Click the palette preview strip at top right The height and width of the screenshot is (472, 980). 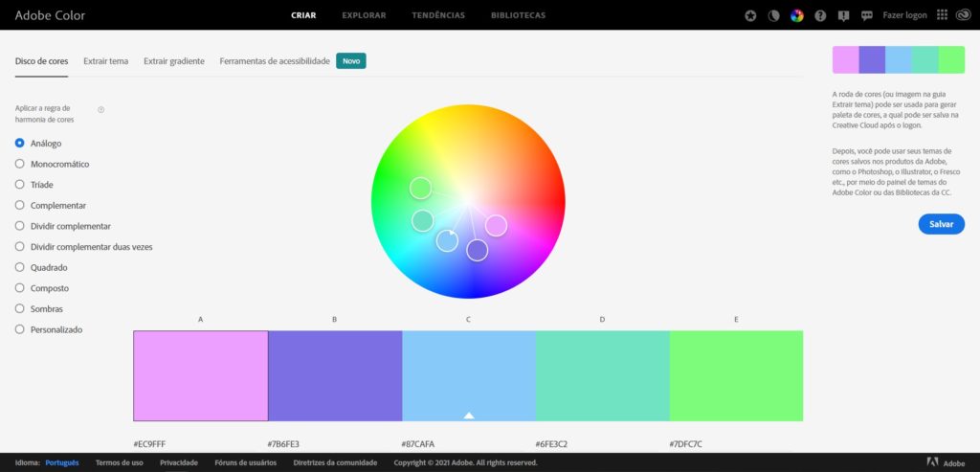(x=898, y=60)
